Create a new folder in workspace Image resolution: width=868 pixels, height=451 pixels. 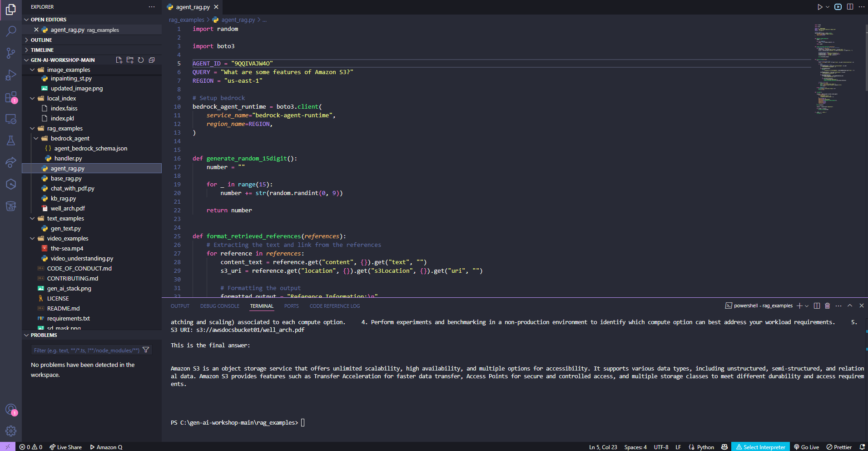click(x=130, y=60)
